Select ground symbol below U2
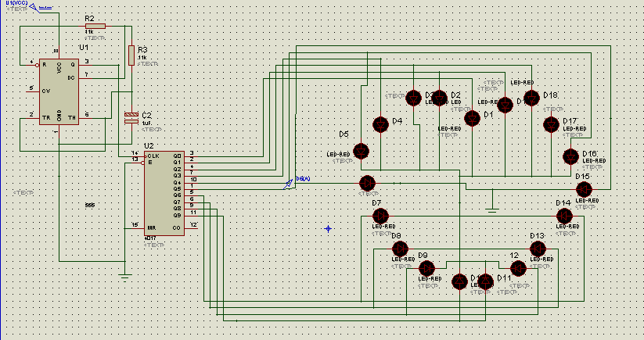This screenshot has height=340, width=644. (125, 276)
